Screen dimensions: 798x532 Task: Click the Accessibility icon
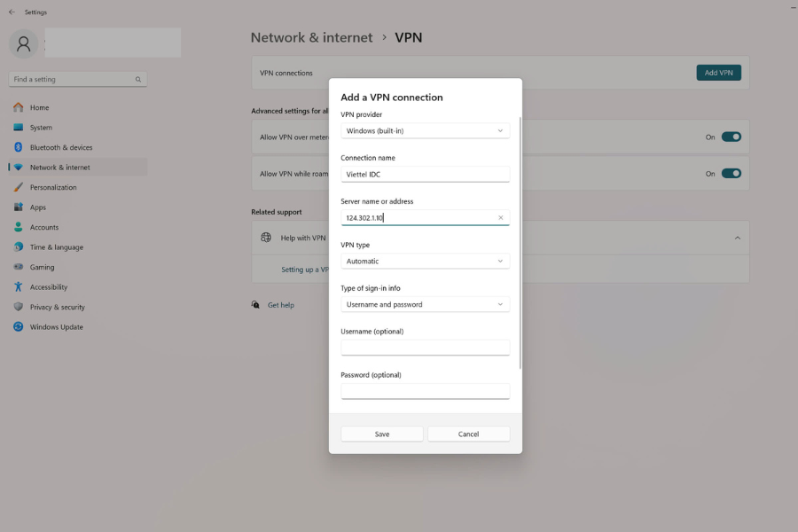point(18,287)
